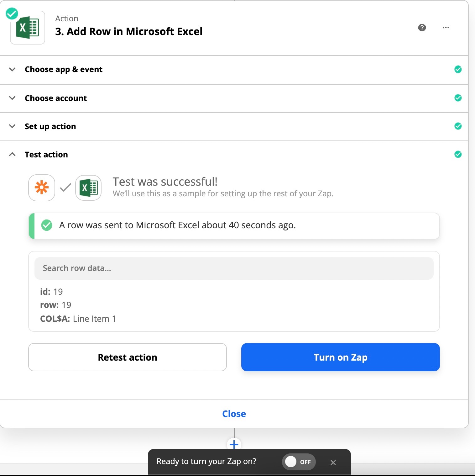This screenshot has width=475, height=476.
Task: Click the 'COL$A: Line Item 1' row
Action: 78,319
